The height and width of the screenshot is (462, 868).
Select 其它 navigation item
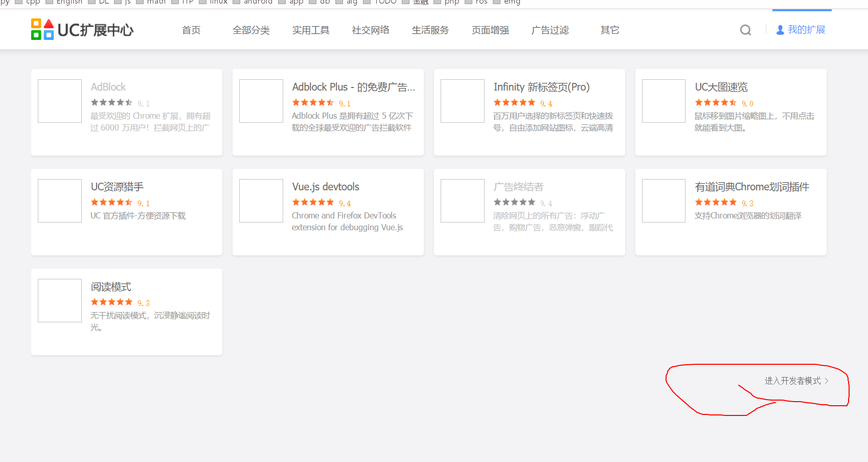click(x=610, y=30)
